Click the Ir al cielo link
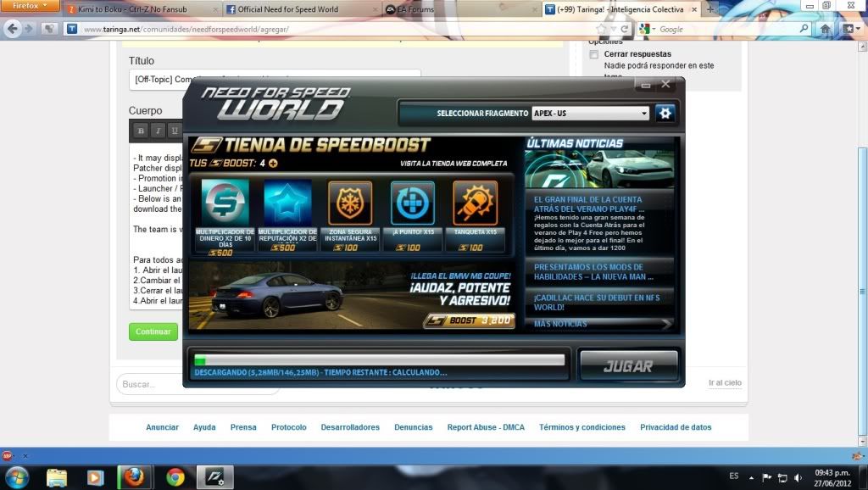This screenshot has width=868, height=490. [725, 382]
